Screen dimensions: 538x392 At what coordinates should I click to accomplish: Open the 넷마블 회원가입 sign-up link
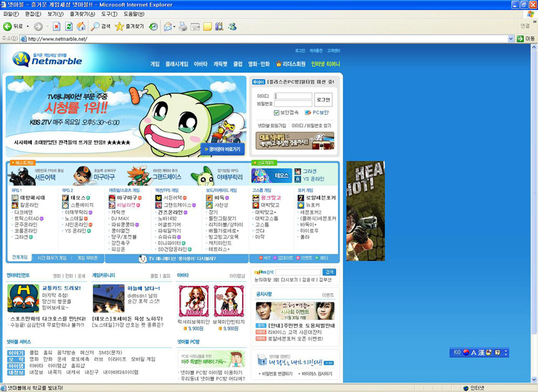pyautogui.click(x=272, y=126)
